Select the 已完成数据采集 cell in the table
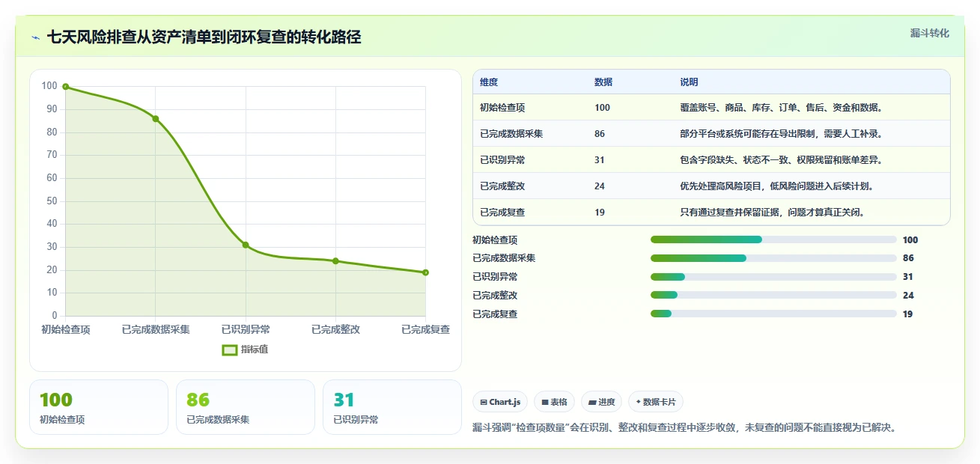The image size is (980, 464). [511, 134]
